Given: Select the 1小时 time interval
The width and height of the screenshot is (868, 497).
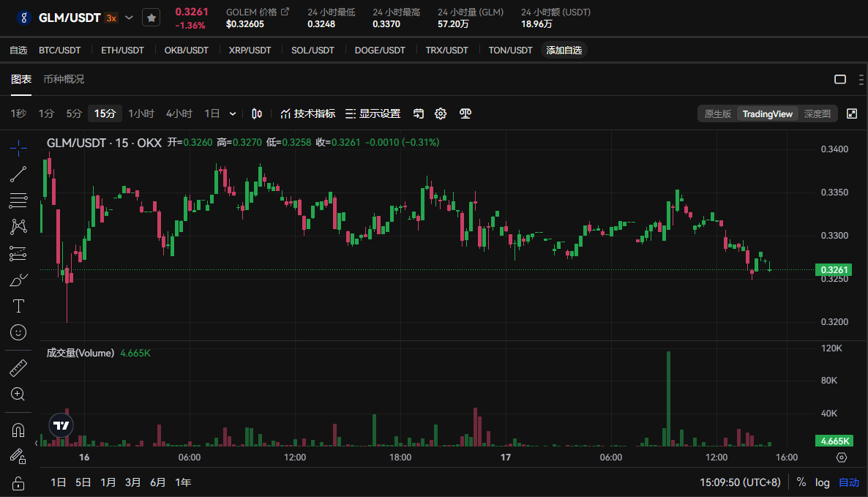Looking at the screenshot, I should point(141,113).
